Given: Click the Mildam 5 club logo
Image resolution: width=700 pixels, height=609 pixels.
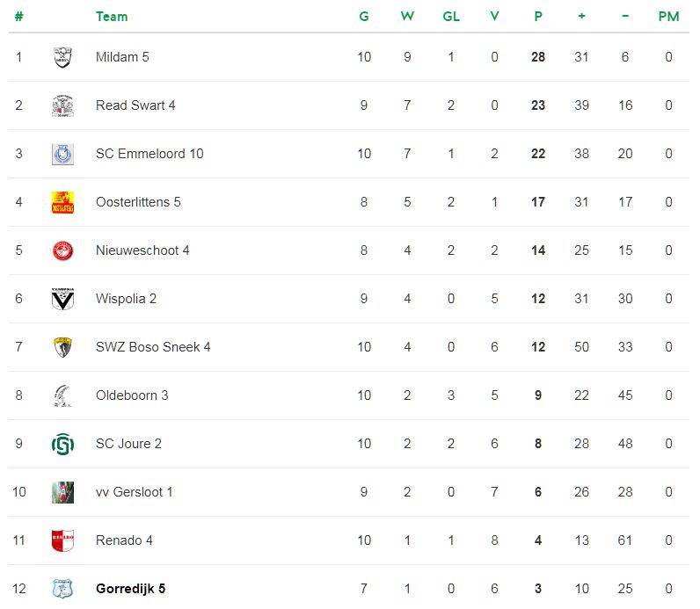Looking at the screenshot, I should [x=62, y=57].
